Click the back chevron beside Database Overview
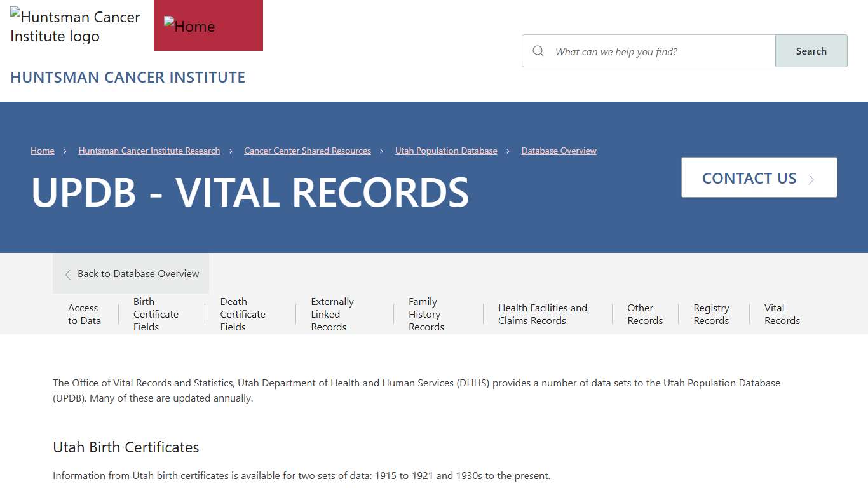 click(67, 274)
